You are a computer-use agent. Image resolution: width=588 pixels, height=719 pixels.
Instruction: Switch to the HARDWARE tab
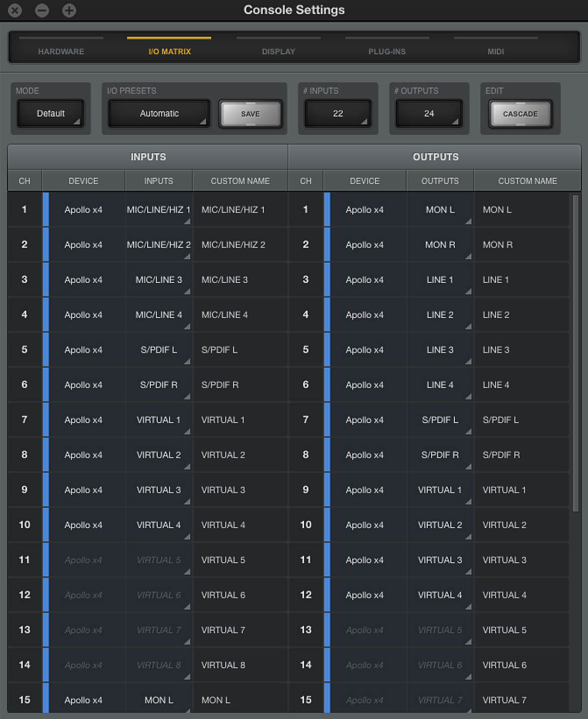click(x=61, y=51)
